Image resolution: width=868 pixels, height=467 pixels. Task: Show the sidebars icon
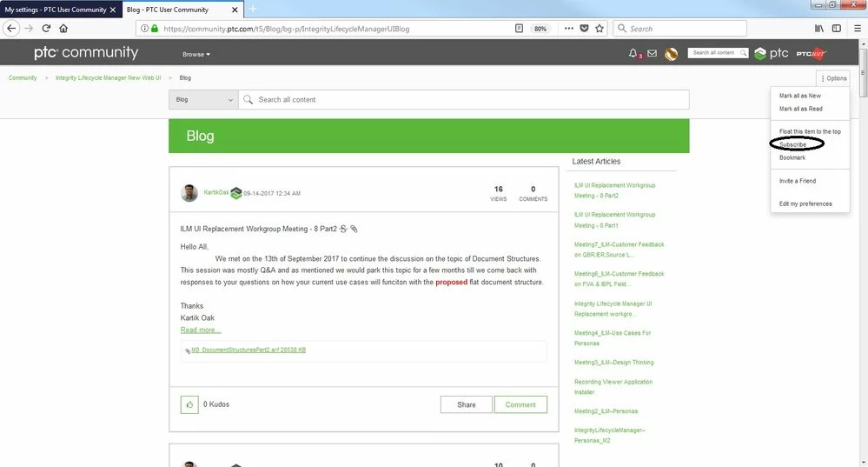(x=837, y=28)
